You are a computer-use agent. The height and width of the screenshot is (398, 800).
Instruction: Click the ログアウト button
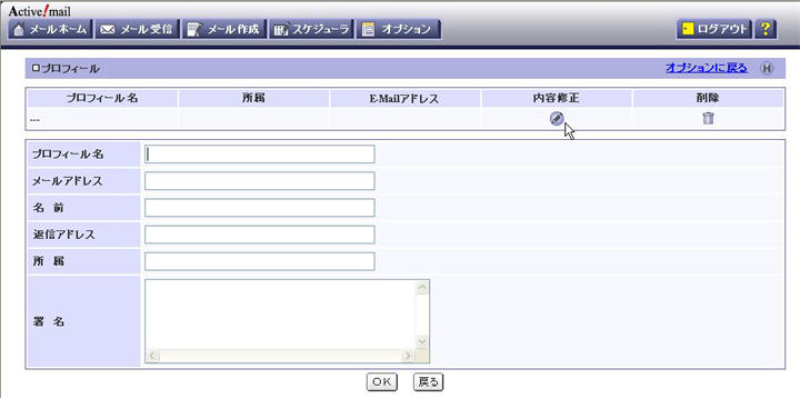pyautogui.click(x=714, y=29)
